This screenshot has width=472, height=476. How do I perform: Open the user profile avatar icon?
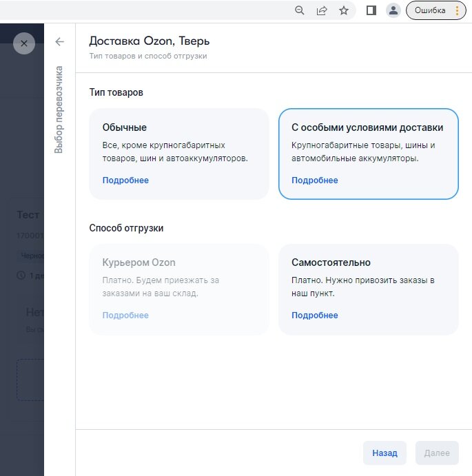point(393,10)
